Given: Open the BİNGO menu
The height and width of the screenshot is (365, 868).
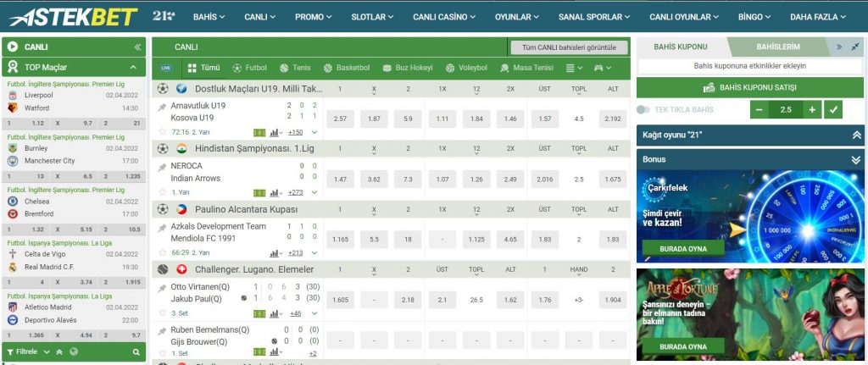Looking at the screenshot, I should point(754,17).
